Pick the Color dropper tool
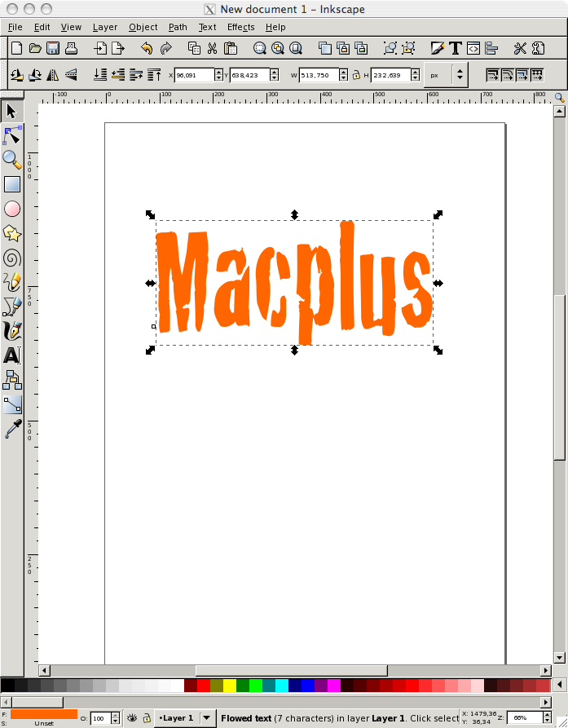The width and height of the screenshot is (568, 728). click(11, 429)
